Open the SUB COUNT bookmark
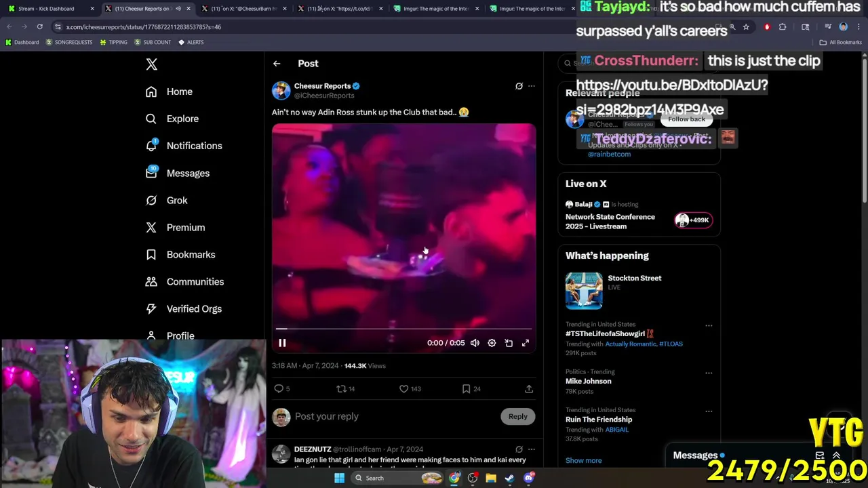Image resolution: width=868 pixels, height=488 pixels. [153, 42]
